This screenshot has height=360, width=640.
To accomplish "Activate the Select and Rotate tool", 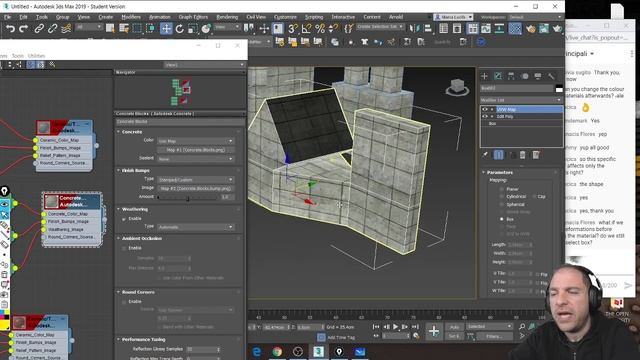I will coord(180,29).
